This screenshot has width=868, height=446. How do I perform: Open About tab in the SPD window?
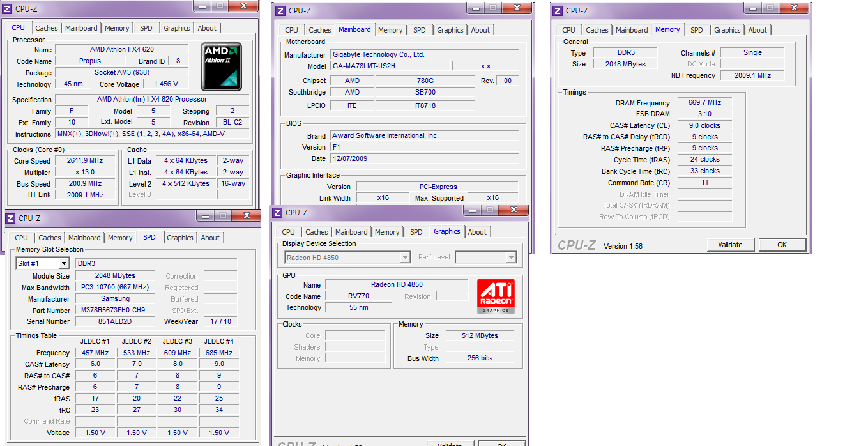click(x=210, y=238)
